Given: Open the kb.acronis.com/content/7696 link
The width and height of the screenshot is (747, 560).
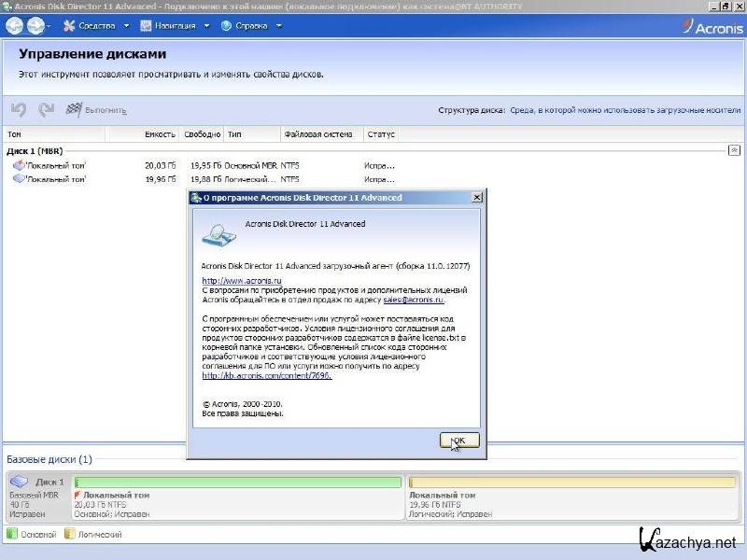Looking at the screenshot, I should (x=266, y=376).
